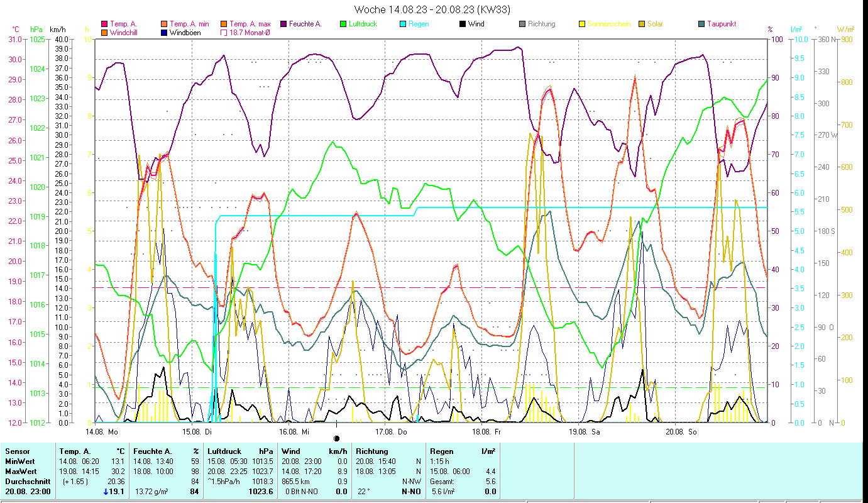The height and width of the screenshot is (503, 868).
Task: Click the minimum humidity value 59
Action: pyautogui.click(x=195, y=462)
